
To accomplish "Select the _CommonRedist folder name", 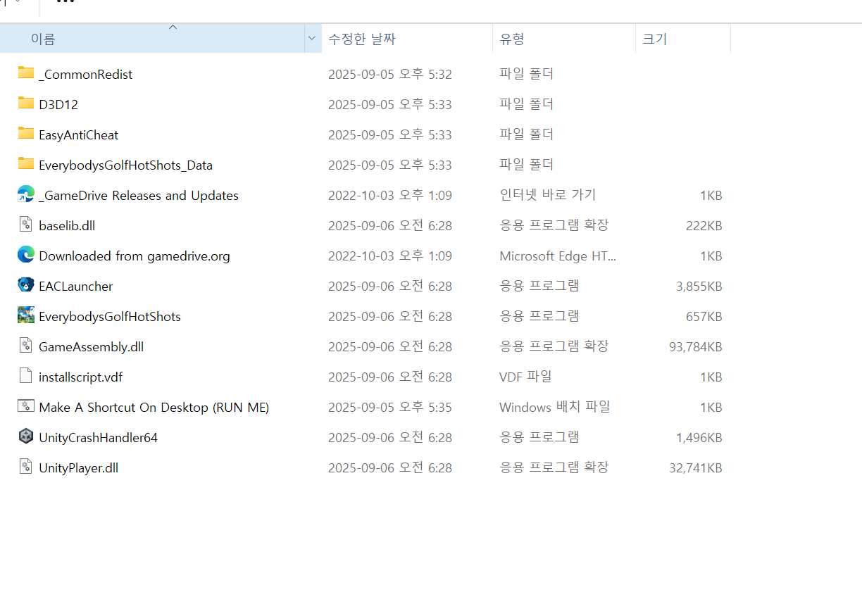I will (86, 74).
